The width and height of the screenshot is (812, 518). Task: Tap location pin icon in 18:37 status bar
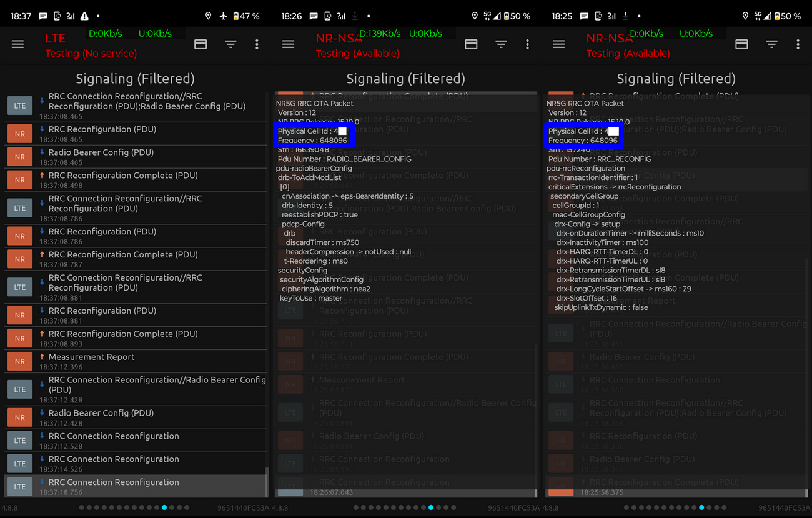tap(208, 16)
